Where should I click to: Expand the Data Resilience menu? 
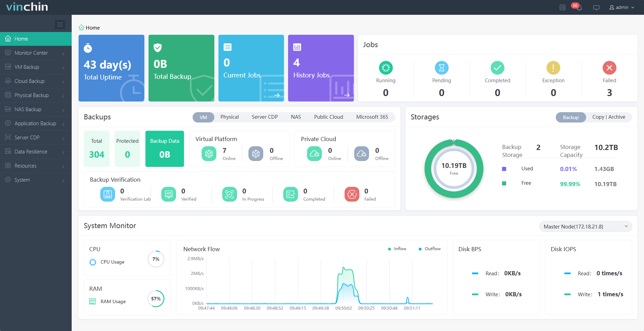[36, 152]
